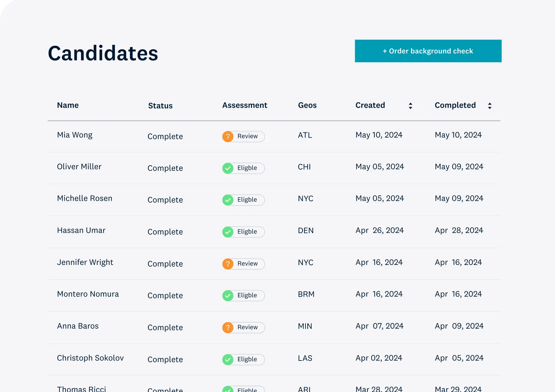The height and width of the screenshot is (392, 555).
Task: Click Hassan Umar's completed date Apr 28, 2024
Action: (459, 231)
